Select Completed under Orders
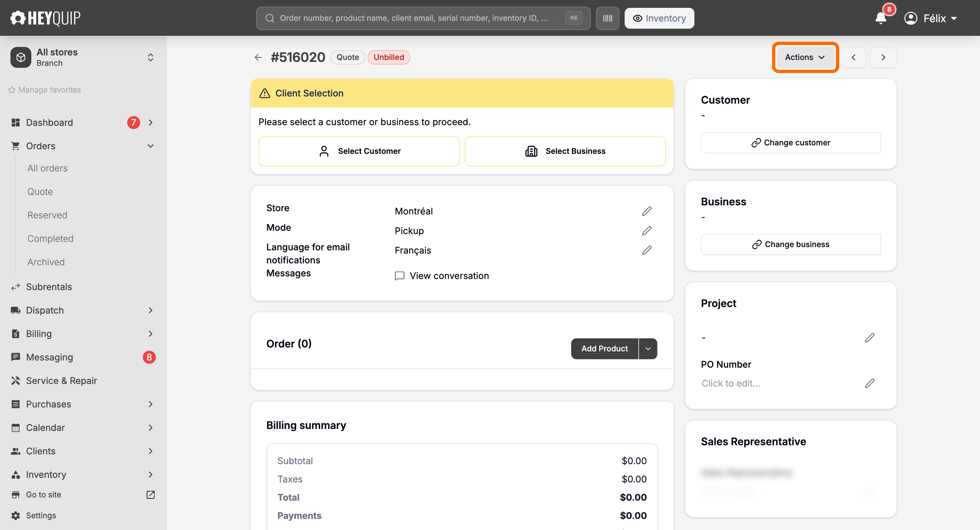This screenshot has width=980, height=530. pyautogui.click(x=50, y=239)
